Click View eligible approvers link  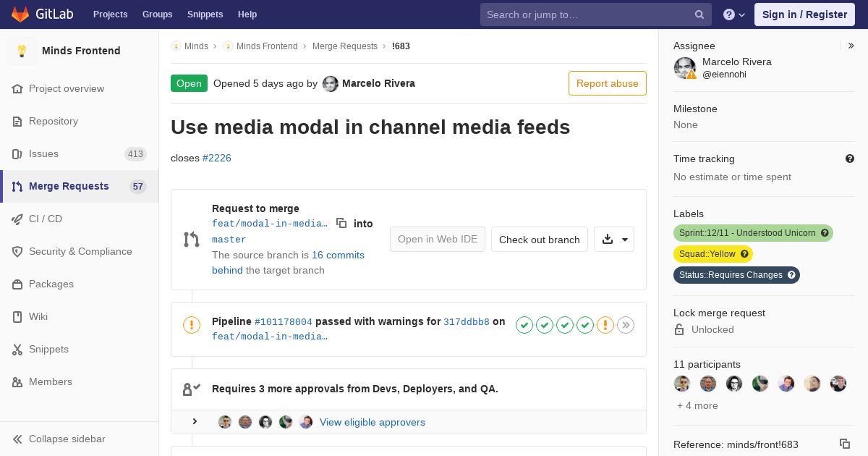(x=373, y=422)
